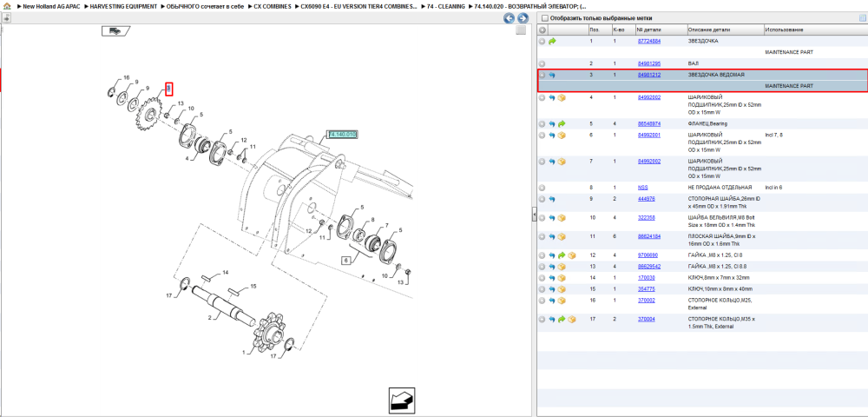Viewport: 868px width, 417px height.
Task: Click the boxed callout 6 in diagram
Action: (346, 261)
